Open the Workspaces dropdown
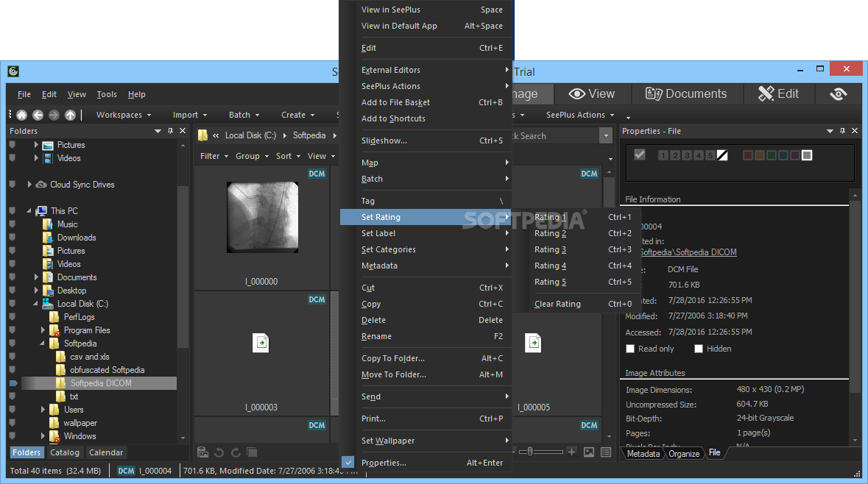The width and height of the screenshot is (868, 484). (124, 115)
